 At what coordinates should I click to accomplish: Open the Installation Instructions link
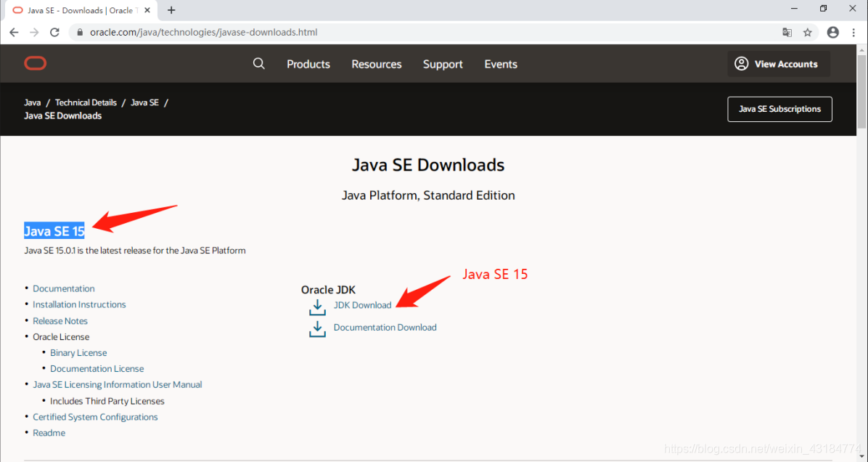coord(79,304)
